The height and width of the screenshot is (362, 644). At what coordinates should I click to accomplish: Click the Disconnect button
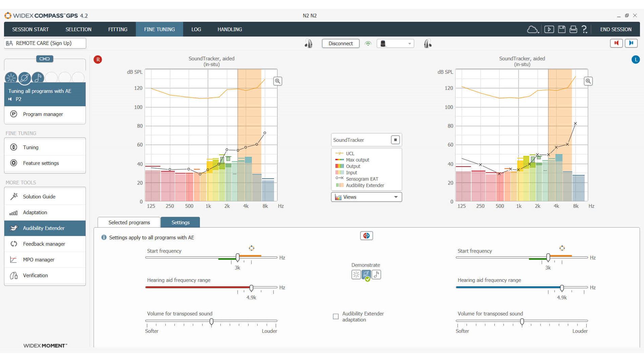click(x=340, y=43)
